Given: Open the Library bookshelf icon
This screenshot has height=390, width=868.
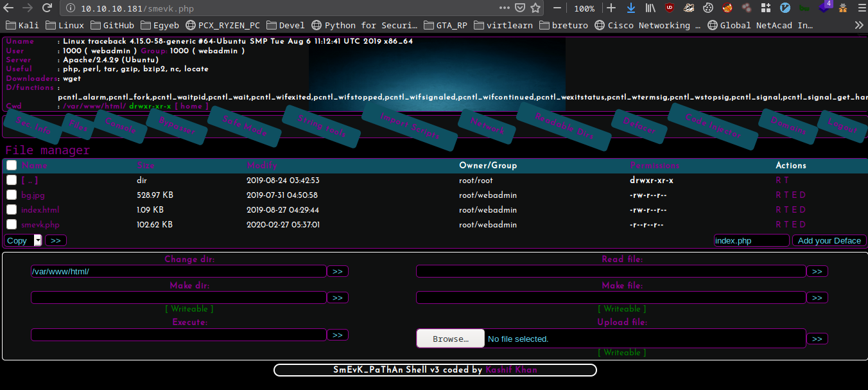Looking at the screenshot, I should [650, 8].
